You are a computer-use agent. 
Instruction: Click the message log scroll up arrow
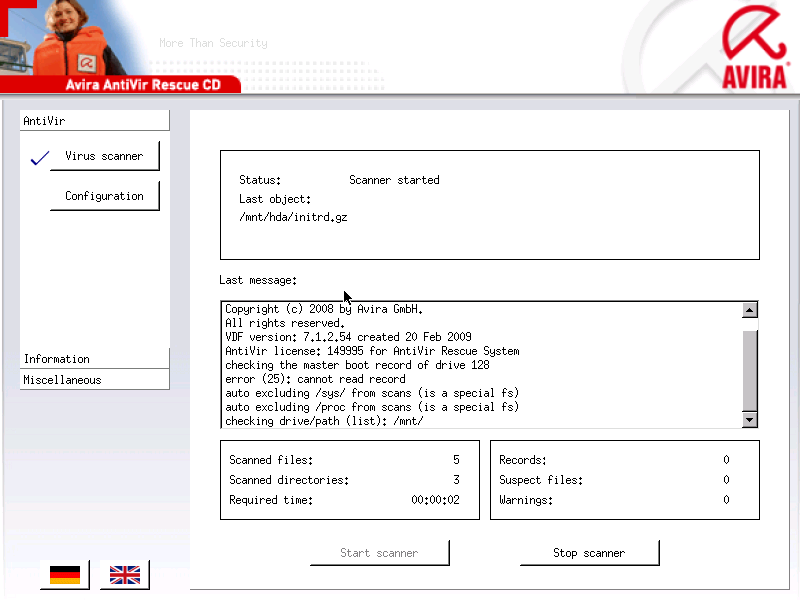tap(749, 310)
